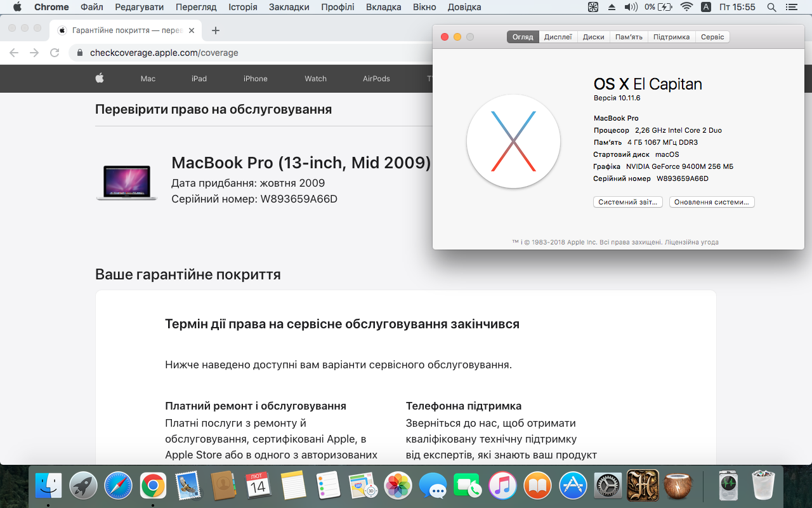812x508 pixels.
Task: Click the iPhone link in the navigation
Action: coord(255,79)
